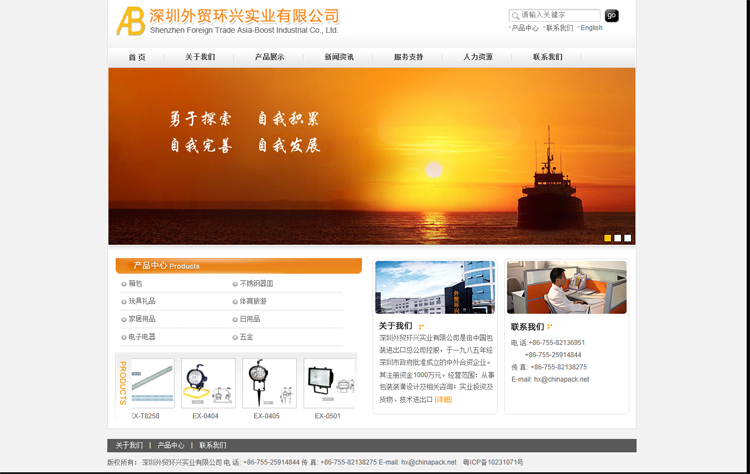Open 关于我们 in navigation bar

[x=200, y=57]
